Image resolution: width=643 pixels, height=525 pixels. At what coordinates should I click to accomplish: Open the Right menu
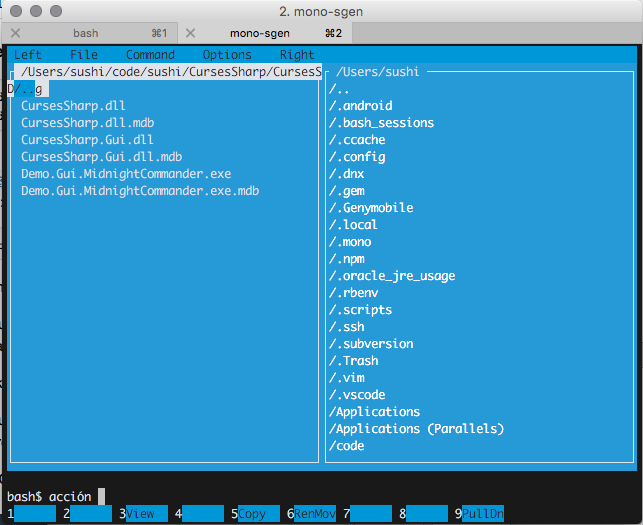[297, 55]
